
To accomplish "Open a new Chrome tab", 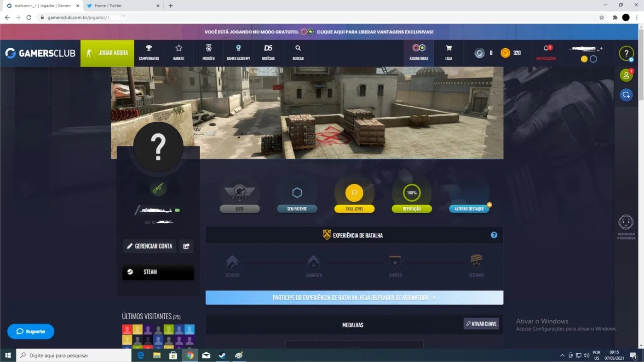I will [x=171, y=6].
